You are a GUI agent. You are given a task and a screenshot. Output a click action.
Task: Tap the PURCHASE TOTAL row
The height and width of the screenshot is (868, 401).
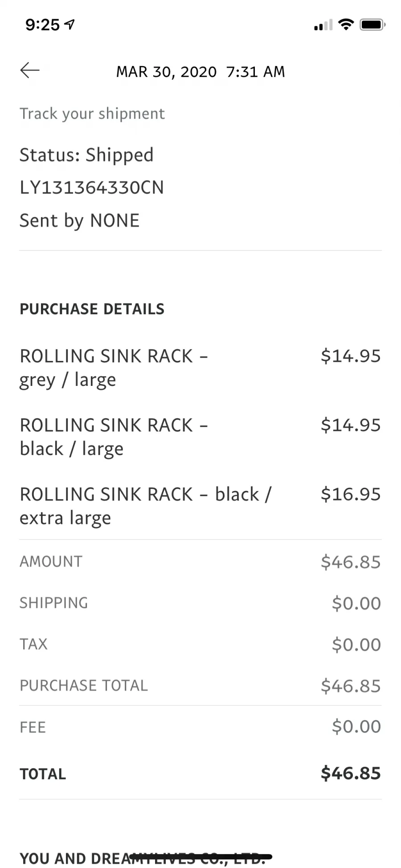[200, 685]
